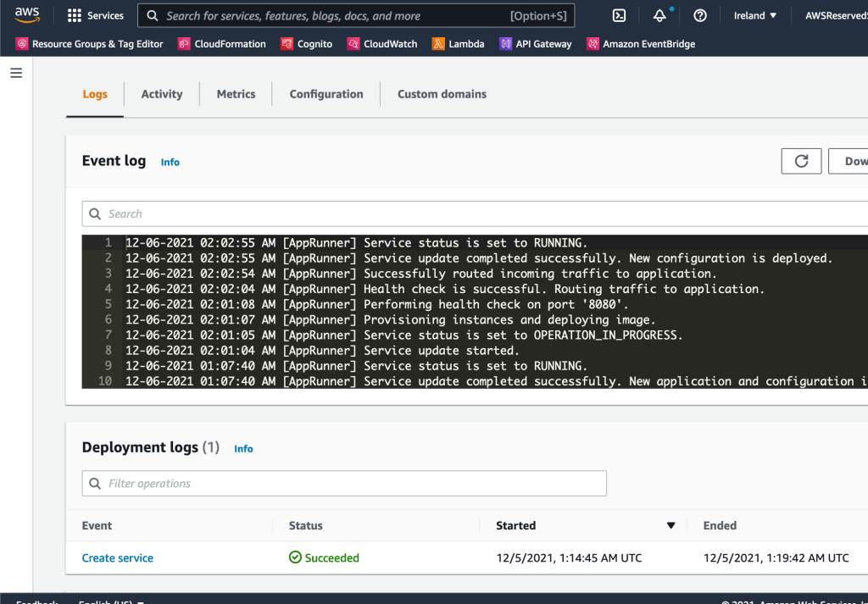
Task: Open the notifications bell
Action: [x=659, y=15]
